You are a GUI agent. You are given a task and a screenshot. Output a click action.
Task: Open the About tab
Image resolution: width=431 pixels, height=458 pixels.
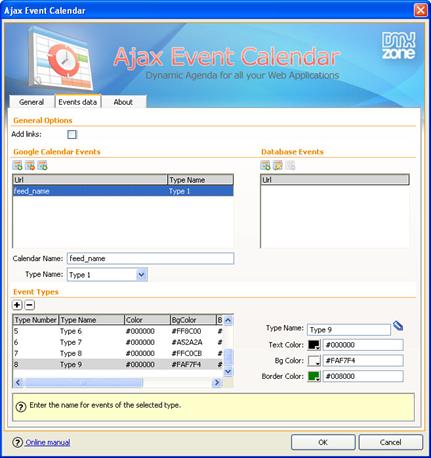click(123, 102)
